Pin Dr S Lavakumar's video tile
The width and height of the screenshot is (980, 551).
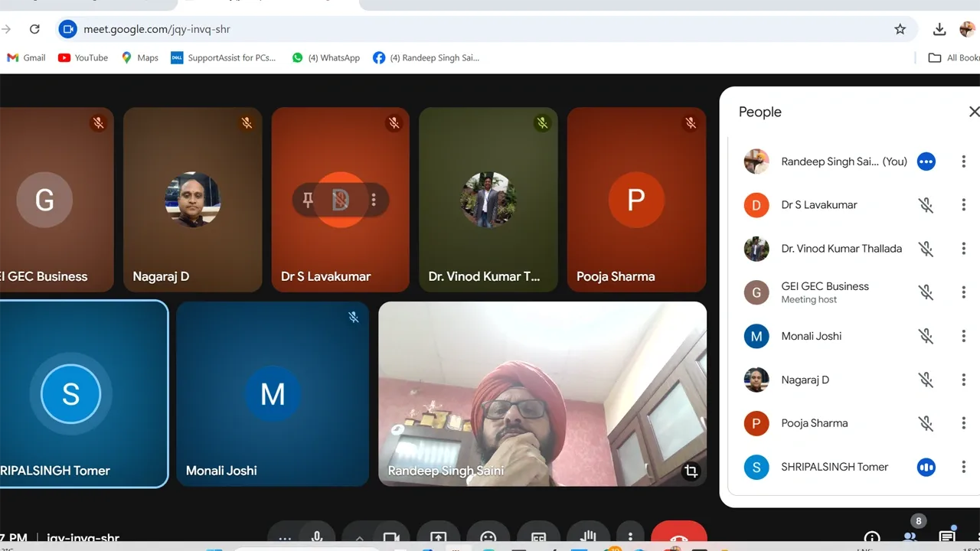click(x=308, y=201)
